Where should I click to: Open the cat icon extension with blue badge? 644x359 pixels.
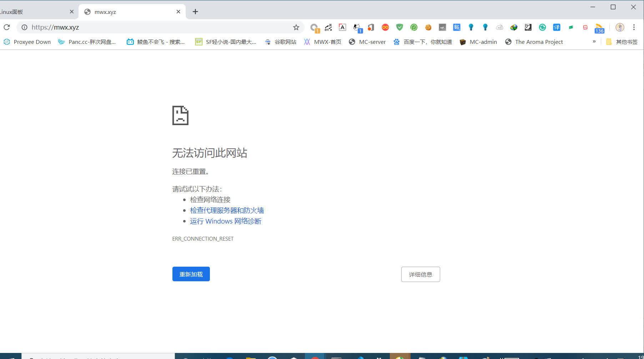pyautogui.click(x=357, y=27)
